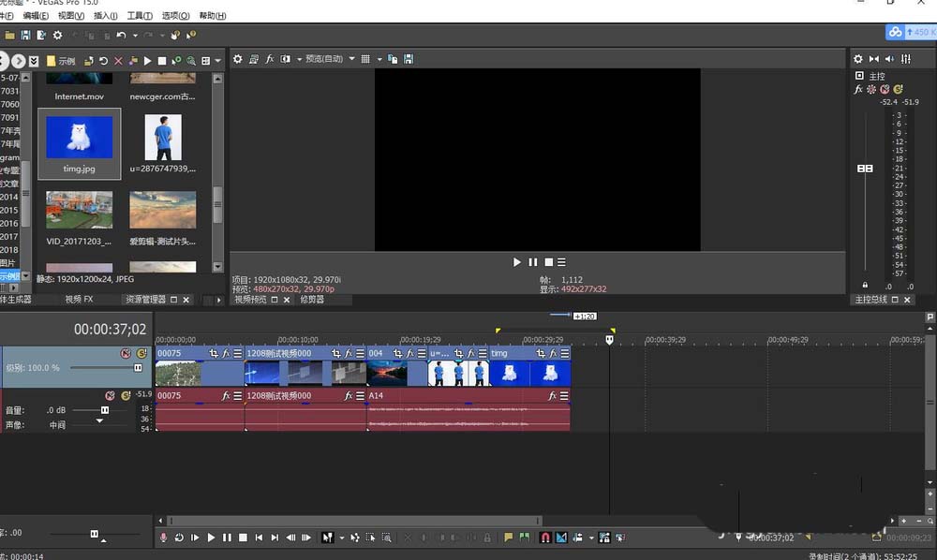The height and width of the screenshot is (560, 937).
Task: Select VID_20171203 media thumbnail
Action: point(80,210)
